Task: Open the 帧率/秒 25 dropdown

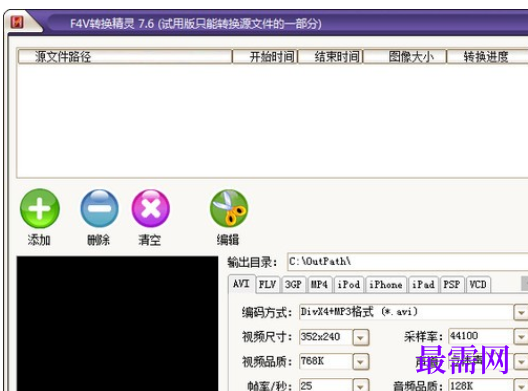Action: tap(361, 386)
